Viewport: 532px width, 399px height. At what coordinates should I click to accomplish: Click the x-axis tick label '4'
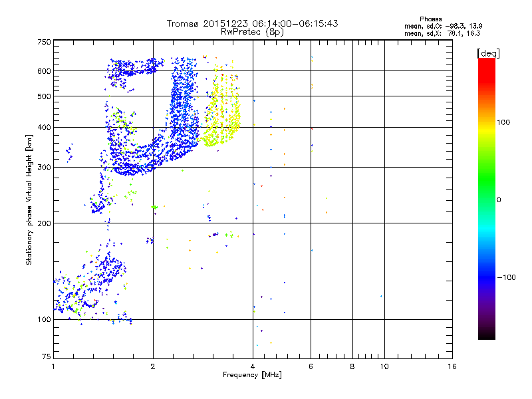pos(253,366)
